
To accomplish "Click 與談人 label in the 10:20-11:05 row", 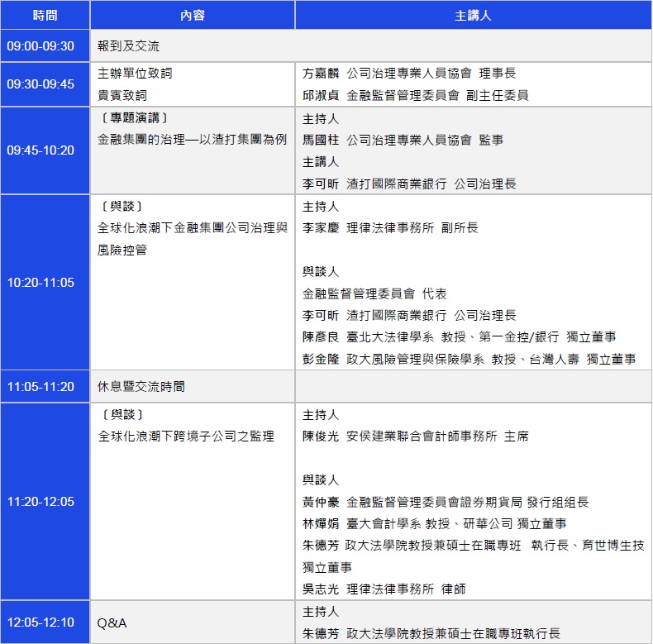I will pyautogui.click(x=321, y=272).
